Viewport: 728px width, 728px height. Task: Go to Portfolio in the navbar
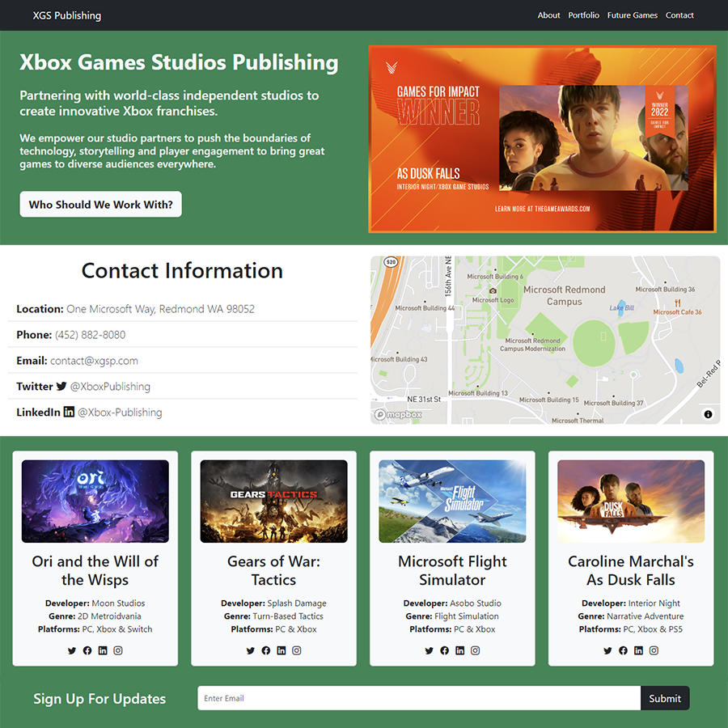tap(583, 15)
